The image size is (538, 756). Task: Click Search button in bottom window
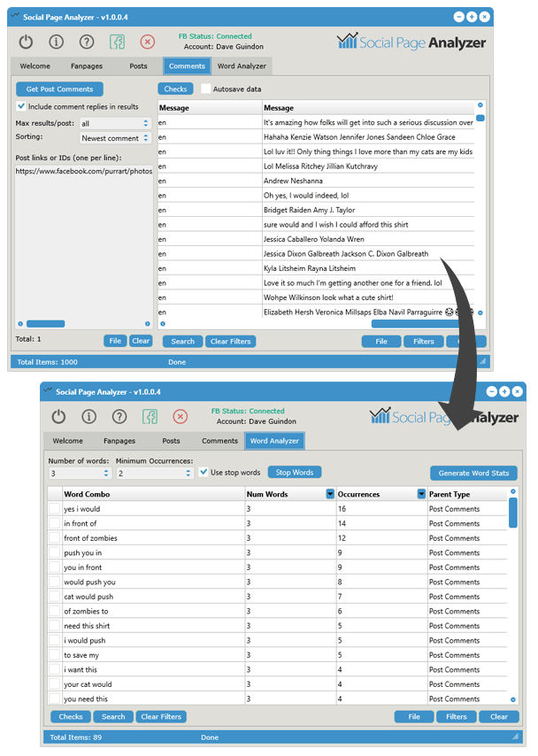tap(113, 716)
